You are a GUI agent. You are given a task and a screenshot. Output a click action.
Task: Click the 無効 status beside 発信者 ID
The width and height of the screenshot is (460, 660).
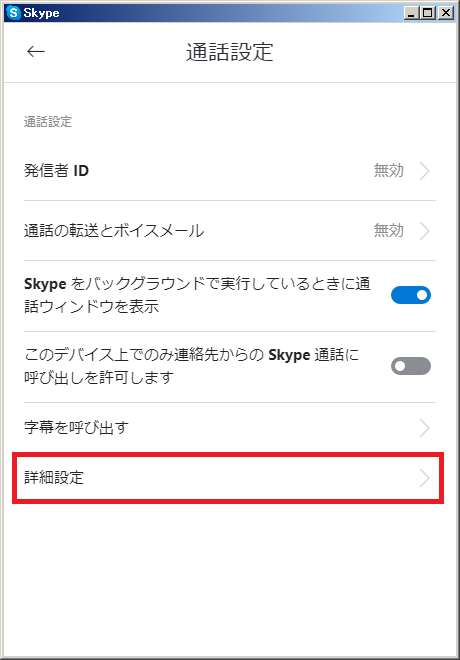(x=388, y=171)
